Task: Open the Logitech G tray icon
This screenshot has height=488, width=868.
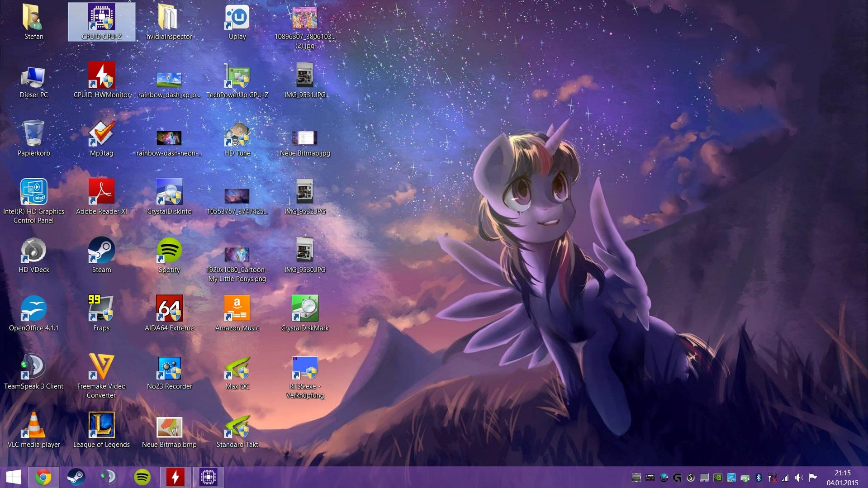Action: tap(677, 478)
